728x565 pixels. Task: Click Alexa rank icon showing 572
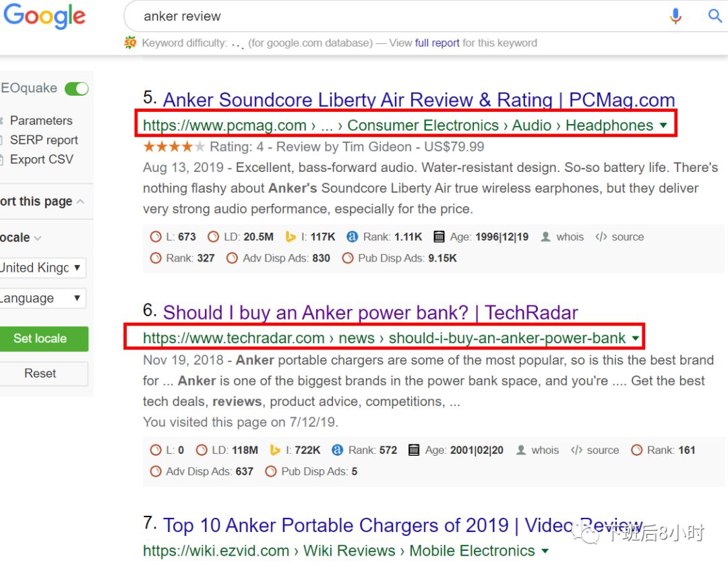pyautogui.click(x=337, y=450)
